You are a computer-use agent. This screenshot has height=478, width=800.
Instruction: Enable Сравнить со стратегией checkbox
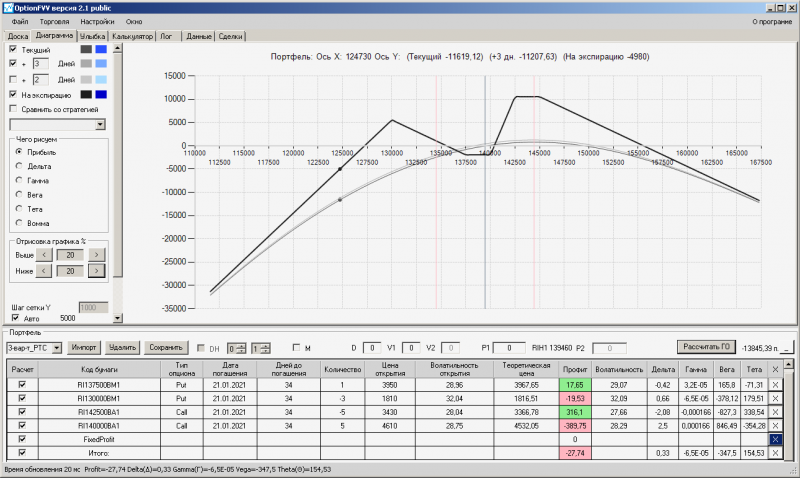(13, 109)
